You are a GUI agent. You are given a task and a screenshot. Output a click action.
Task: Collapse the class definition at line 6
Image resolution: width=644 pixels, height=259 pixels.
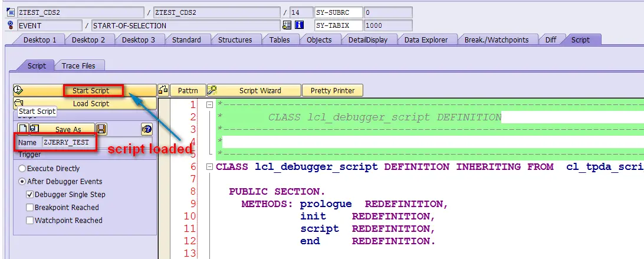click(x=209, y=167)
